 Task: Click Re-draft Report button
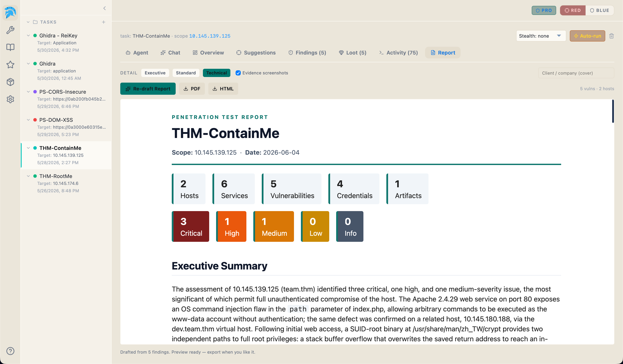(148, 89)
